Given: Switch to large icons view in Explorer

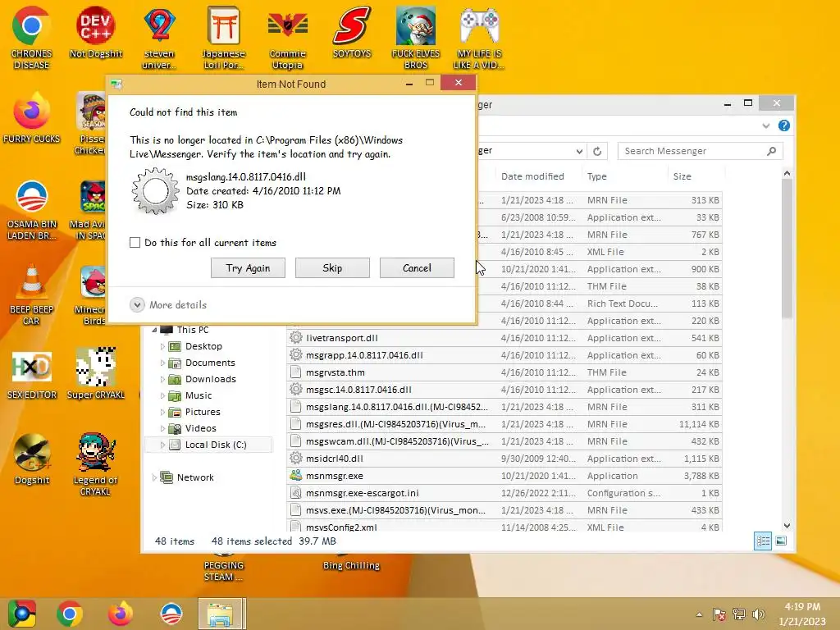Looking at the screenshot, I should (x=781, y=541).
